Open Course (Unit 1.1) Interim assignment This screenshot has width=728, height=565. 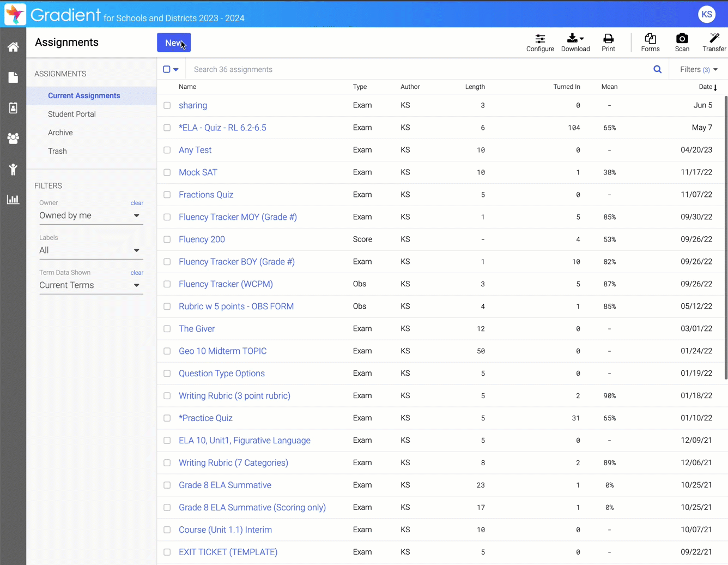pos(225,530)
